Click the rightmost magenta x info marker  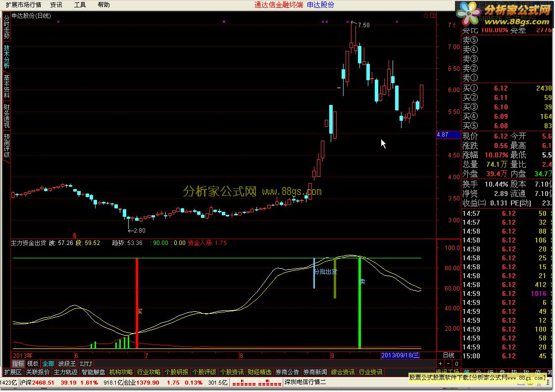[x=397, y=22]
